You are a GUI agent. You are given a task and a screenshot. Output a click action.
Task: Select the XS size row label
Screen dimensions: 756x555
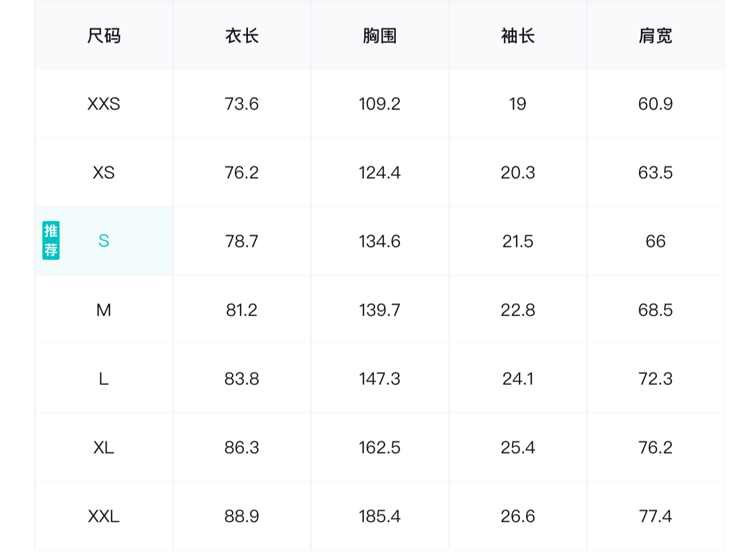[104, 172]
